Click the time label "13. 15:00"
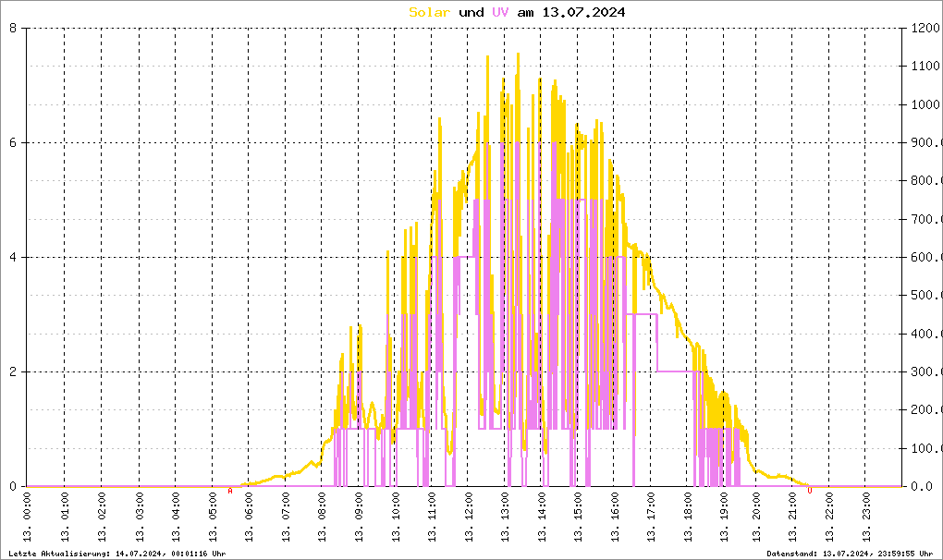This screenshot has width=943, height=560. click(x=579, y=517)
